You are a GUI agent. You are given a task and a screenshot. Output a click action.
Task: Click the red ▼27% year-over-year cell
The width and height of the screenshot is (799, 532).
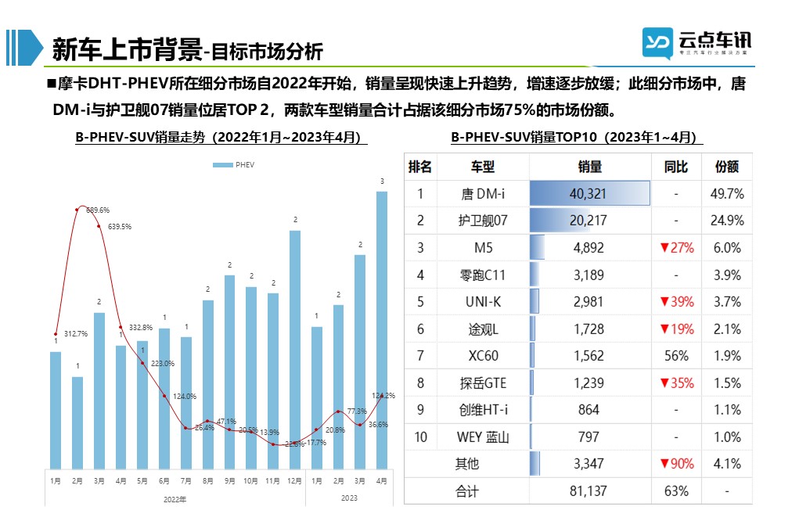tap(677, 248)
